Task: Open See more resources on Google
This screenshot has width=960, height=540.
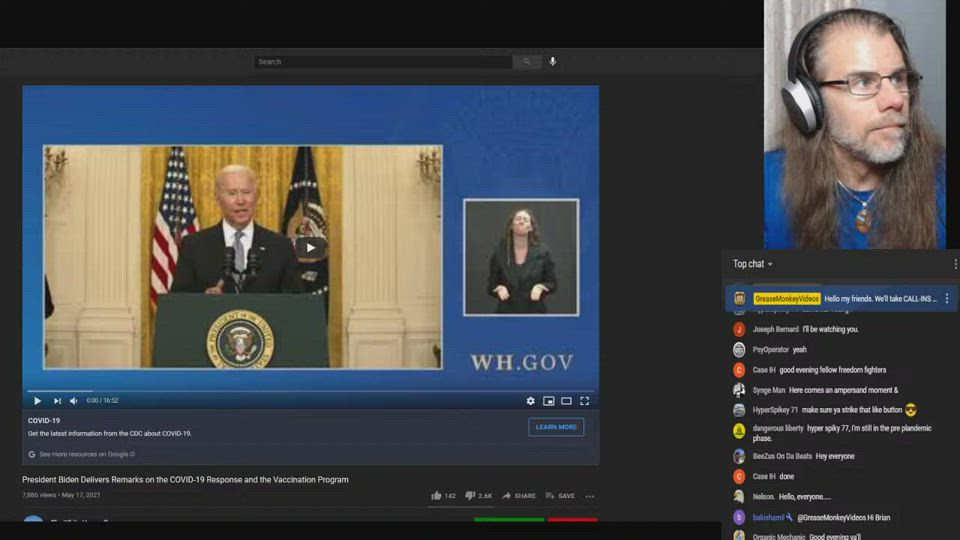Action: coord(86,454)
